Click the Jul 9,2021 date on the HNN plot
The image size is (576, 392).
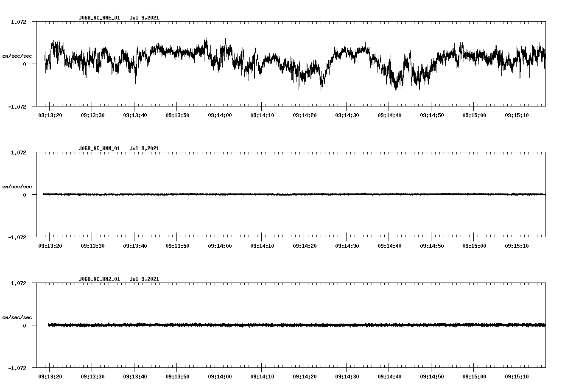tap(144, 148)
